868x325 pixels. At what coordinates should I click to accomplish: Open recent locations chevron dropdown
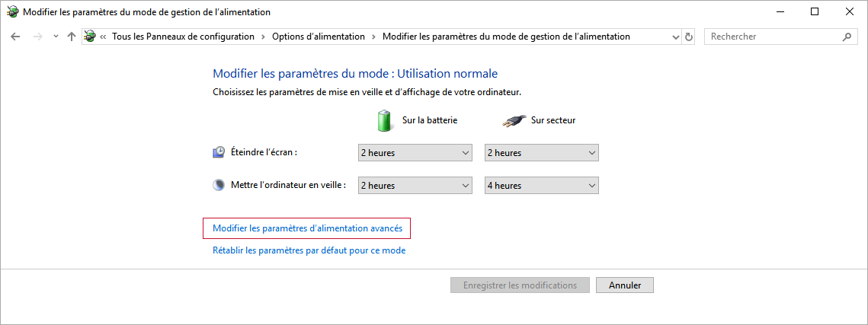pyautogui.click(x=56, y=37)
